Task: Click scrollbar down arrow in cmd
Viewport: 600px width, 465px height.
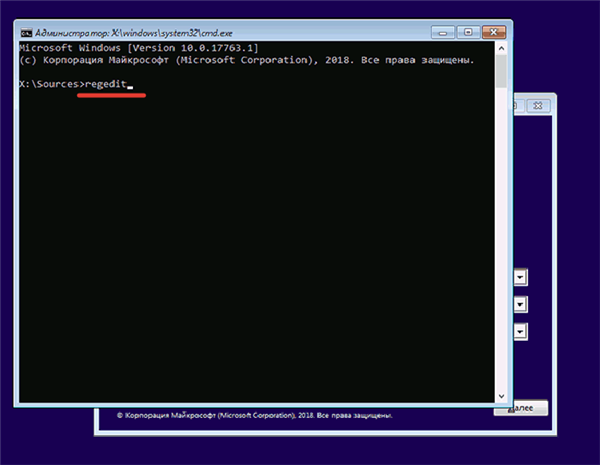Action: (501, 396)
